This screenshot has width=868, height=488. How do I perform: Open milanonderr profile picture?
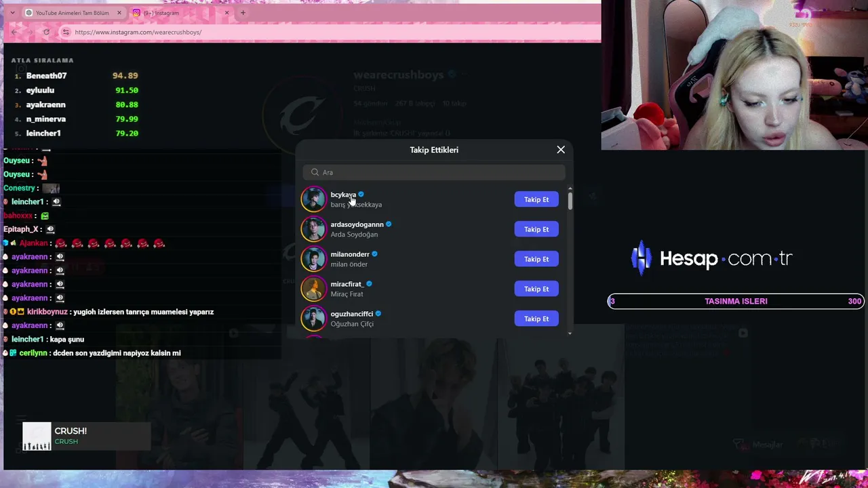click(x=313, y=259)
